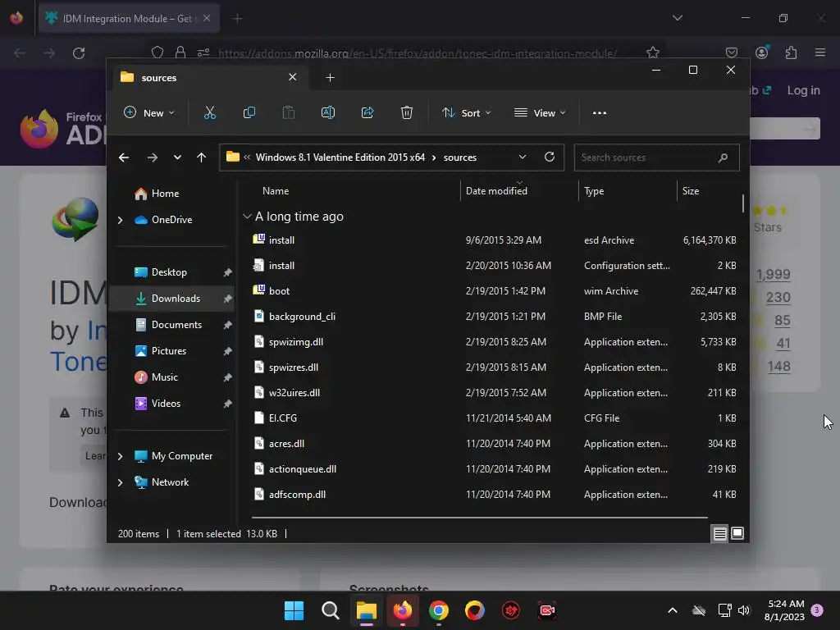Collapse the "A long time ago" group
840x630 pixels.
247,217
